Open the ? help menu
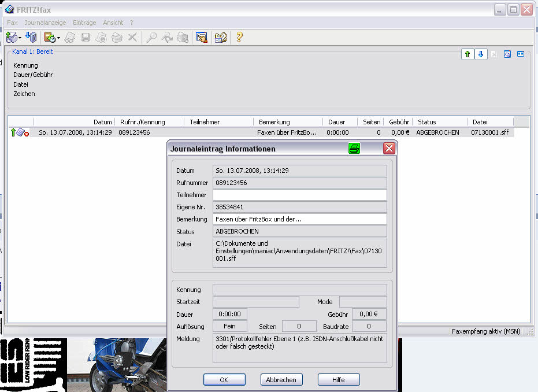The width and height of the screenshot is (538, 392). (131, 23)
